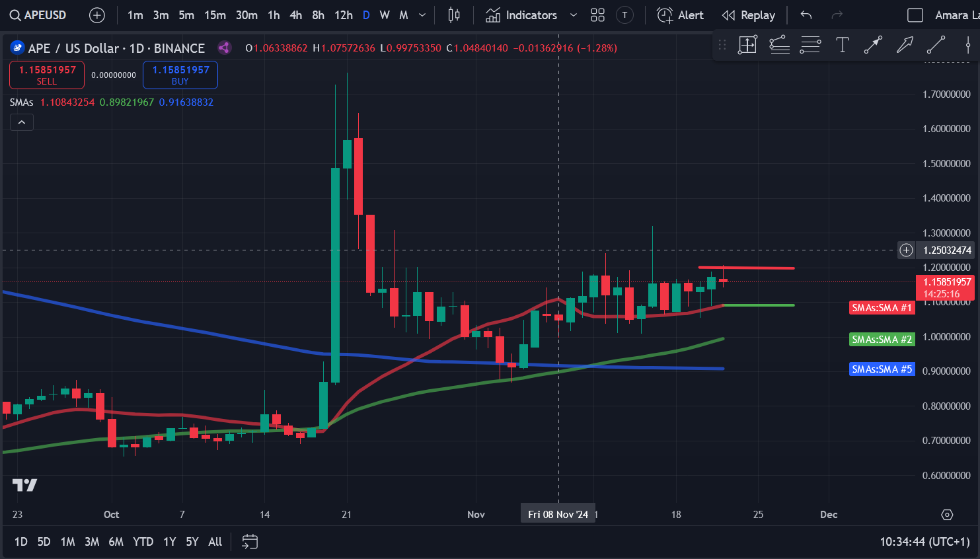The width and height of the screenshot is (980, 559).
Task: Select the 8h timeframe
Action: (x=318, y=15)
